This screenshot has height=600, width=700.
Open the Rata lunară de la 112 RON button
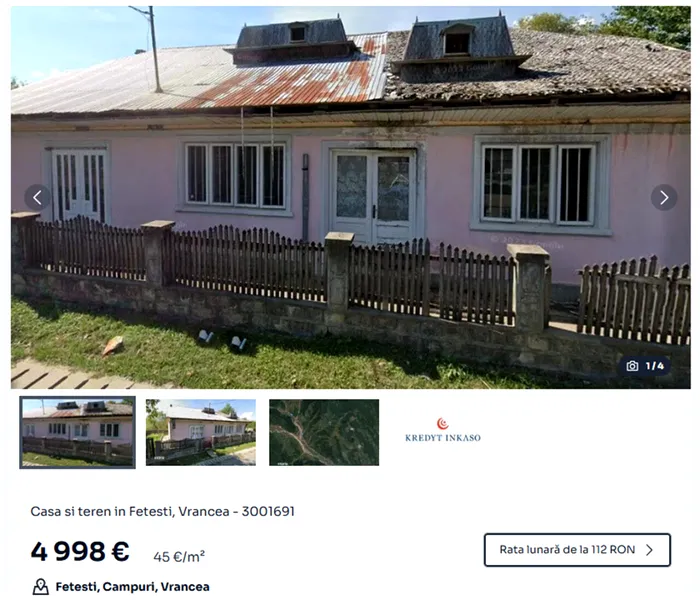tap(577, 550)
